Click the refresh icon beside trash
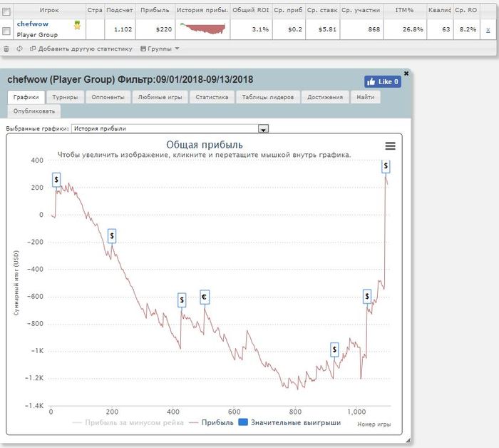Viewport: 499px width, 448px height. (19, 49)
